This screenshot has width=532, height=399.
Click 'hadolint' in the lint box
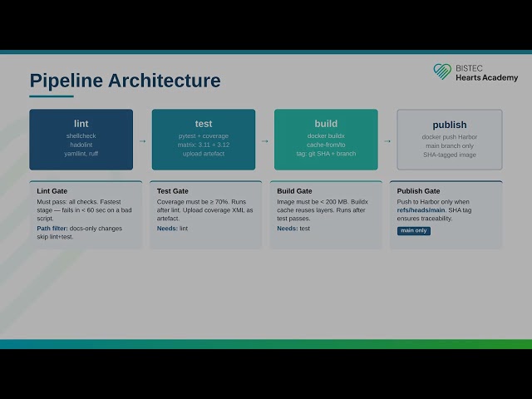(x=81, y=145)
